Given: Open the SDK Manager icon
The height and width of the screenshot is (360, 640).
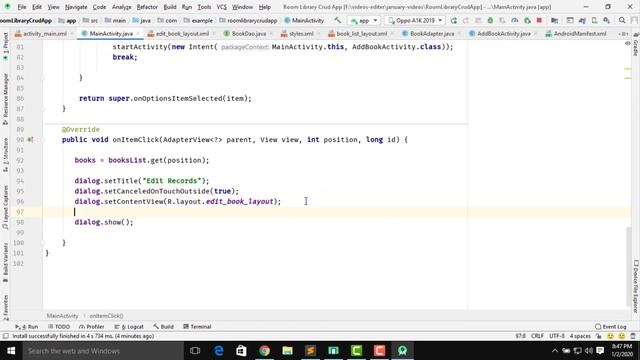Looking at the screenshot, I should (x=607, y=20).
